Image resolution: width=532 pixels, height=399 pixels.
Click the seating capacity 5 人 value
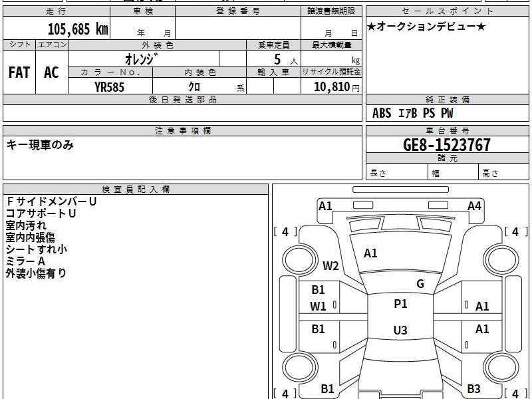(286, 60)
